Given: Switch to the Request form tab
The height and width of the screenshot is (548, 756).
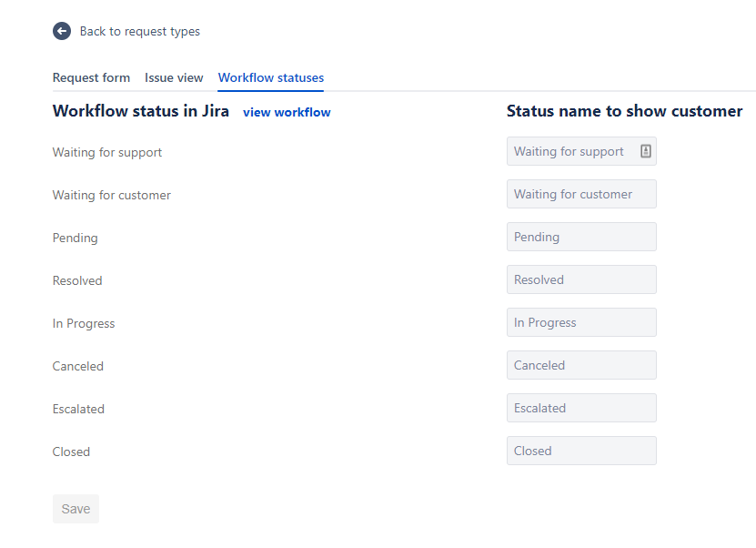Looking at the screenshot, I should tap(91, 77).
